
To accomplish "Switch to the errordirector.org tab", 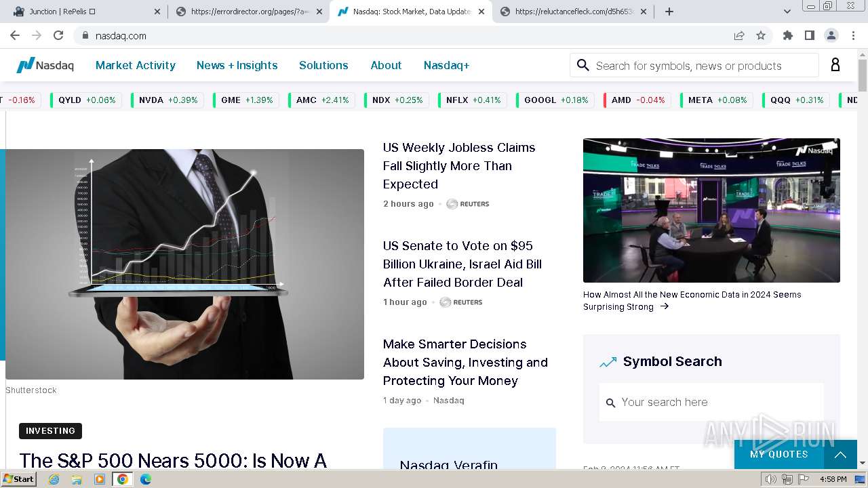I will tap(248, 12).
